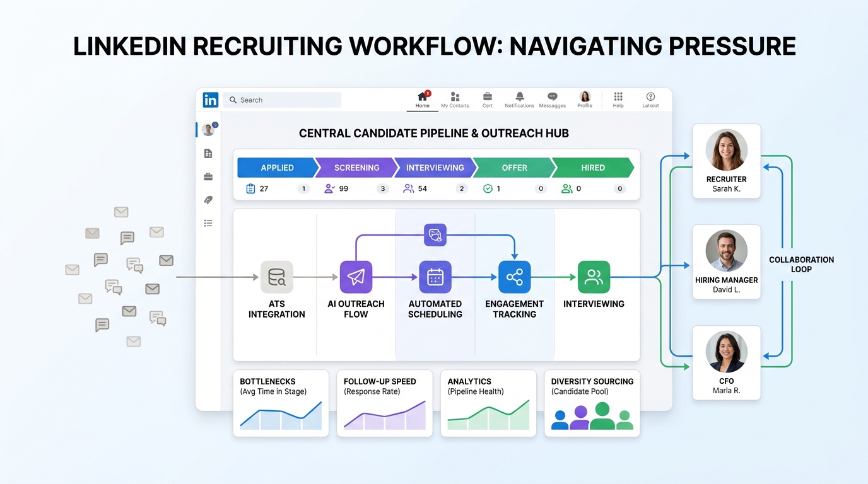Select the SCREENING pipeline stage
This screenshot has height=484, width=868.
(357, 168)
